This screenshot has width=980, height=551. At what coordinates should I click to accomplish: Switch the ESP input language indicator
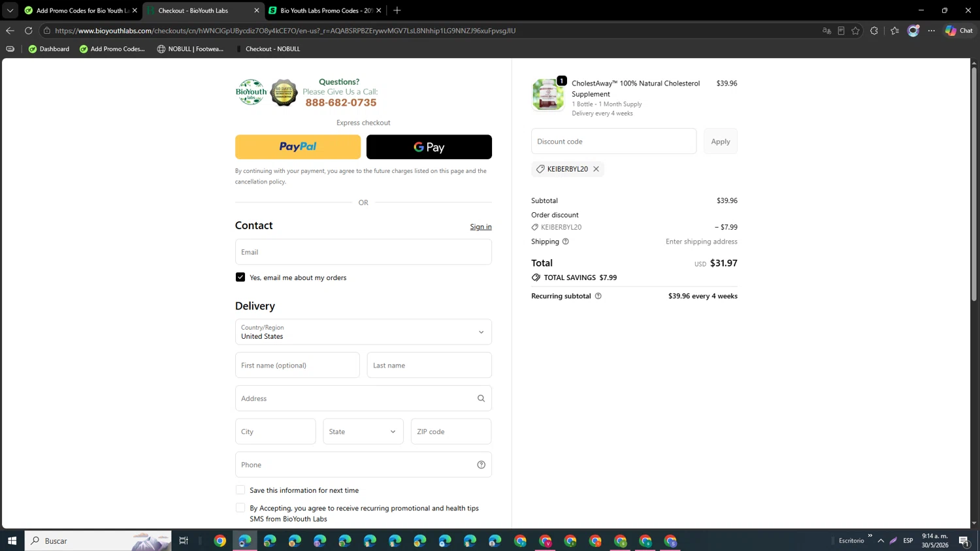pyautogui.click(x=908, y=541)
